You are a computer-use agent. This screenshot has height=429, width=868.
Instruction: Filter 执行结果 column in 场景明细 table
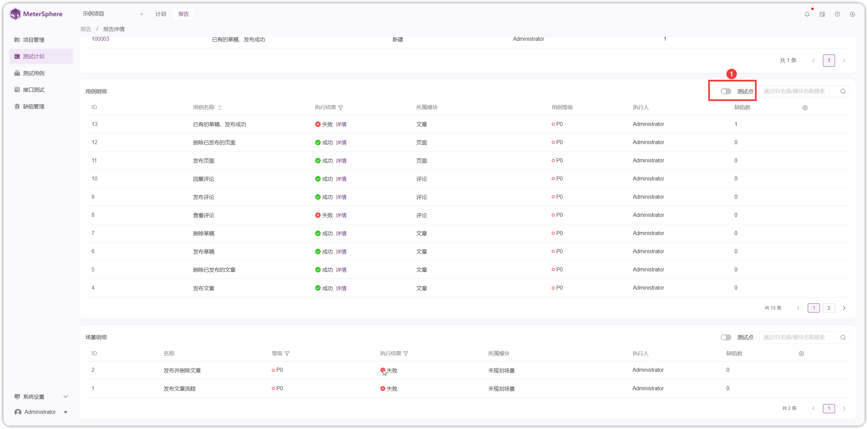pos(406,354)
